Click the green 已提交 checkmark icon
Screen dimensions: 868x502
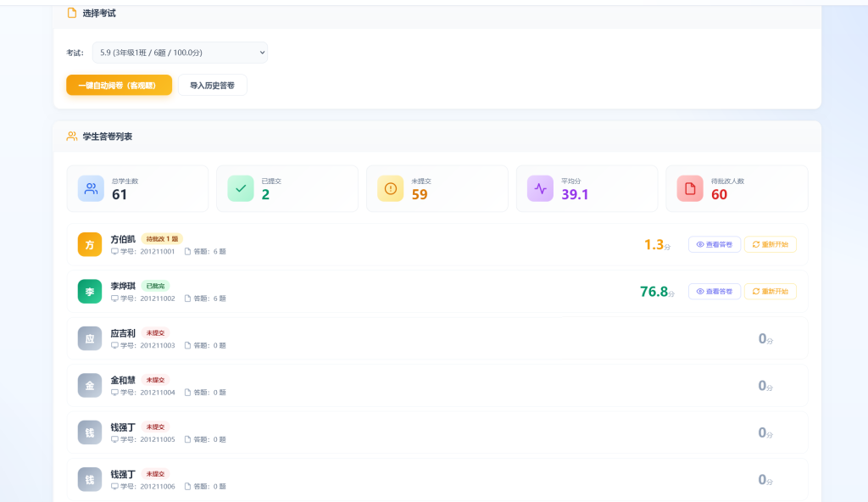coord(241,188)
